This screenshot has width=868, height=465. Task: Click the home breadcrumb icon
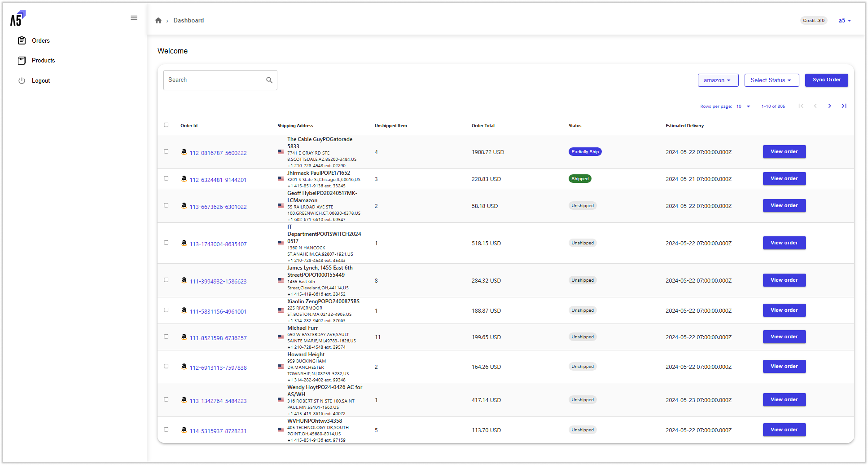(158, 21)
